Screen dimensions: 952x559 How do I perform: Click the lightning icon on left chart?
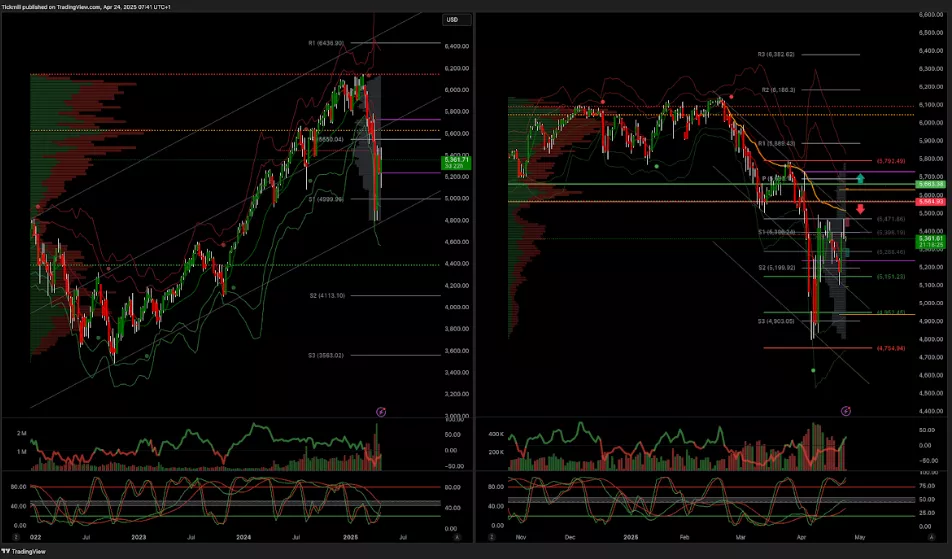tap(380, 411)
